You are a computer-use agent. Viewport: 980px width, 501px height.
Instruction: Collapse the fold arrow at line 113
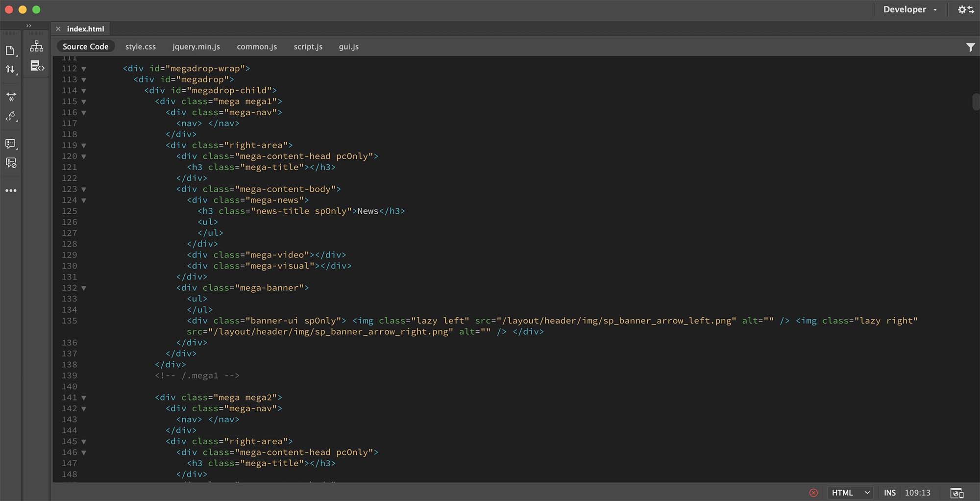(x=84, y=80)
